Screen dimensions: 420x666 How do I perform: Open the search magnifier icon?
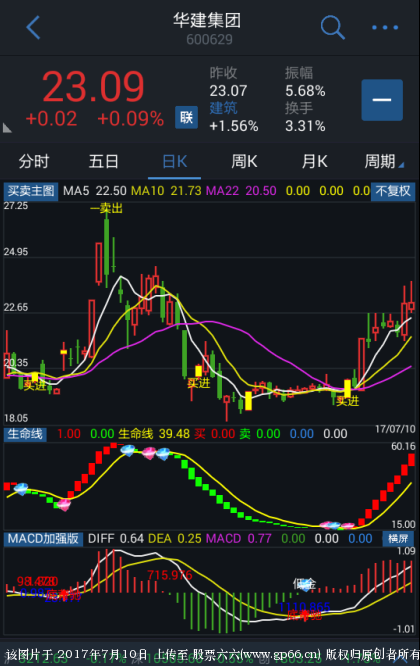pyautogui.click(x=333, y=27)
